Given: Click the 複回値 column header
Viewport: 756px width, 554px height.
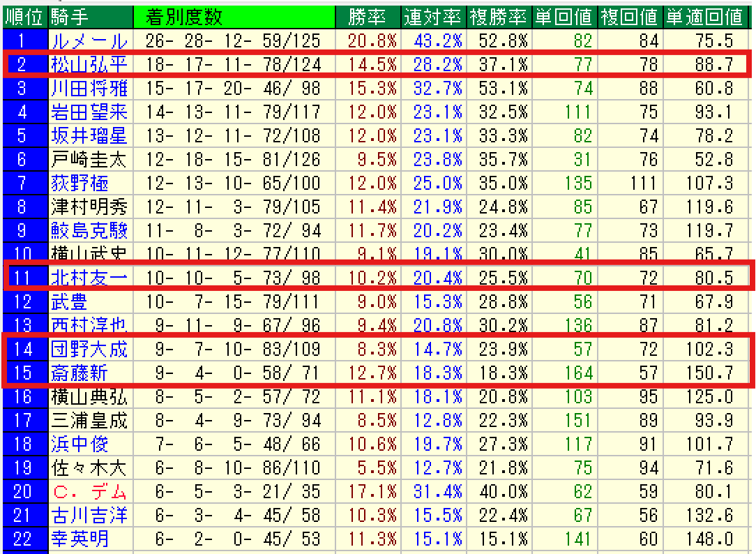Looking at the screenshot, I should tap(630, 17).
